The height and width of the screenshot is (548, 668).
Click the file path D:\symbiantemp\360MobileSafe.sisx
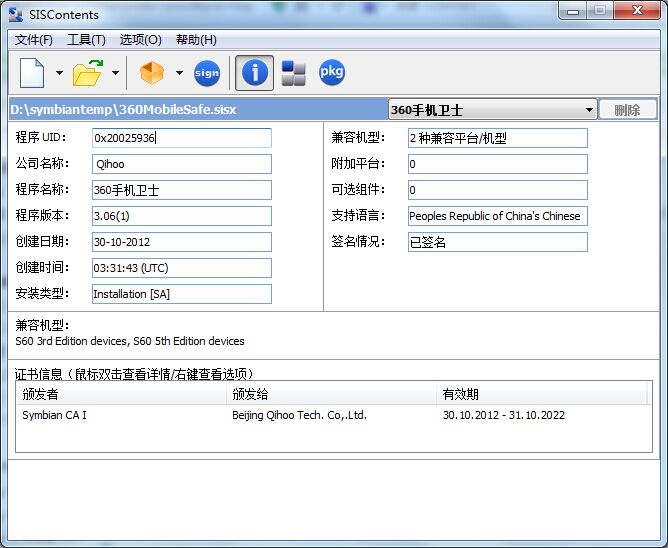click(x=123, y=110)
